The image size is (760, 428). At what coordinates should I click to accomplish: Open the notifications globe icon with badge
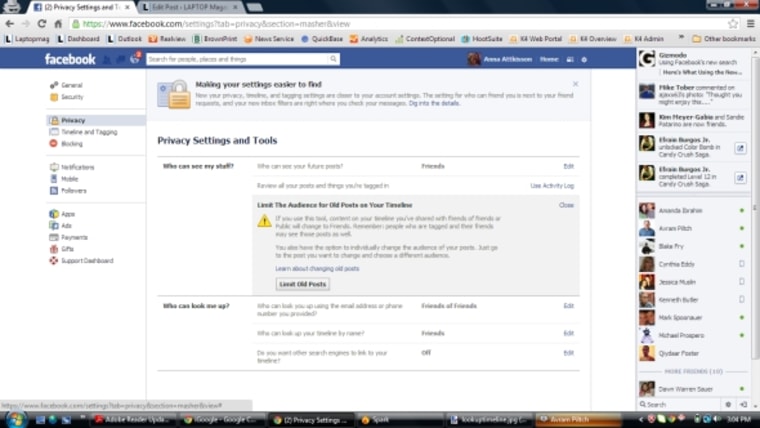(x=135, y=59)
